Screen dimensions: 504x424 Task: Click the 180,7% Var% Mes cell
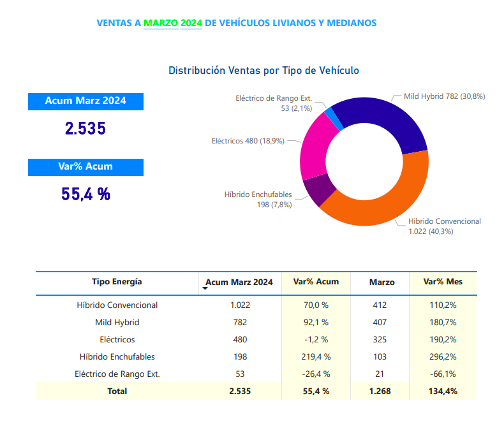pos(443,323)
